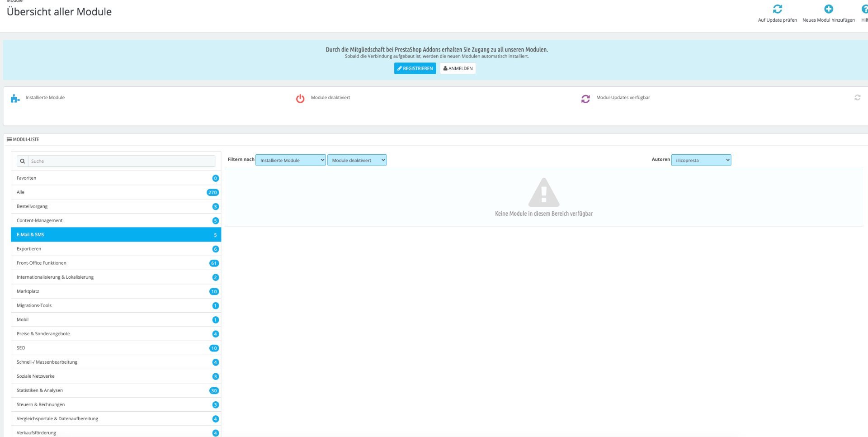Click the Modul-Liste list icon
This screenshot has width=868, height=437.
tap(9, 139)
